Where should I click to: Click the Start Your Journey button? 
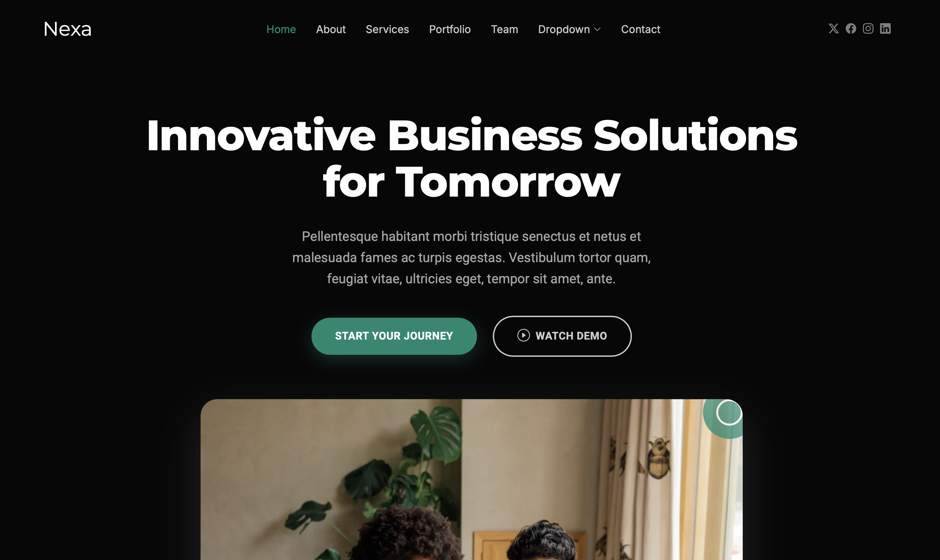[394, 336]
